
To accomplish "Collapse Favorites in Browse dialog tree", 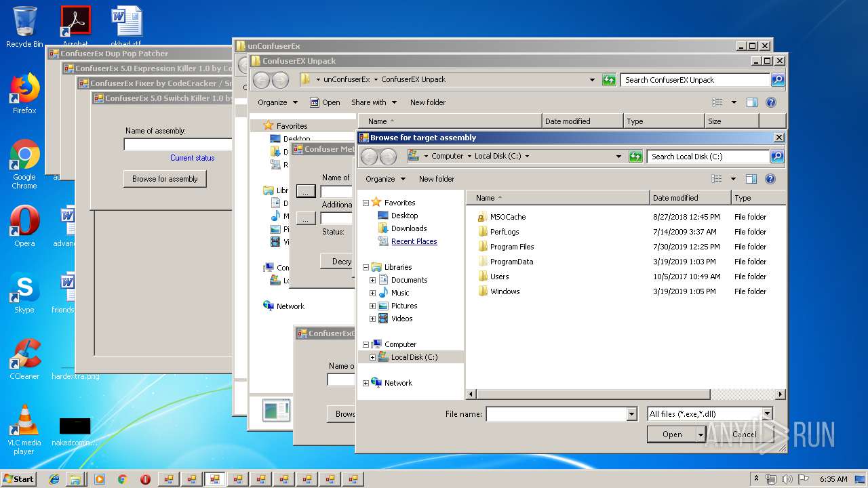I will (x=366, y=203).
